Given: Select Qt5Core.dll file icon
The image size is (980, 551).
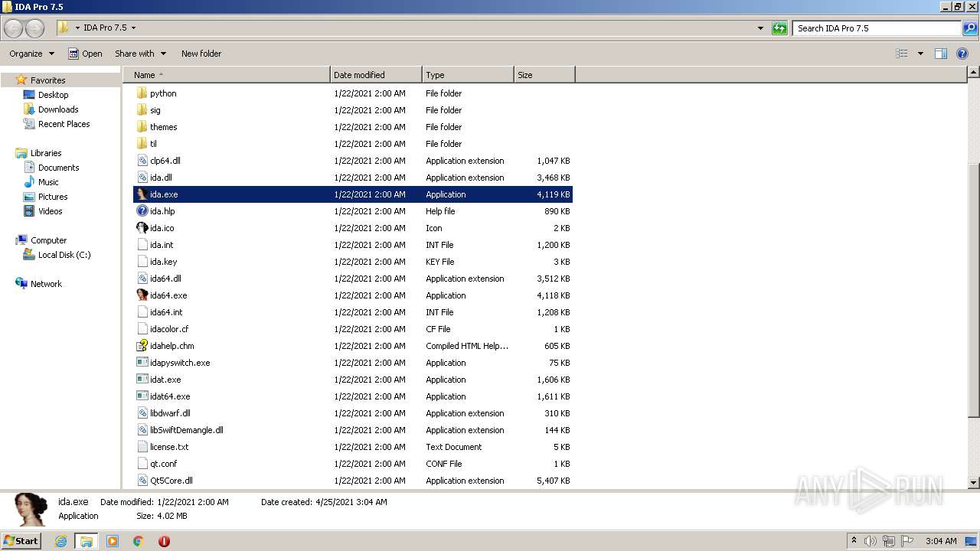Looking at the screenshot, I should 142,481.
